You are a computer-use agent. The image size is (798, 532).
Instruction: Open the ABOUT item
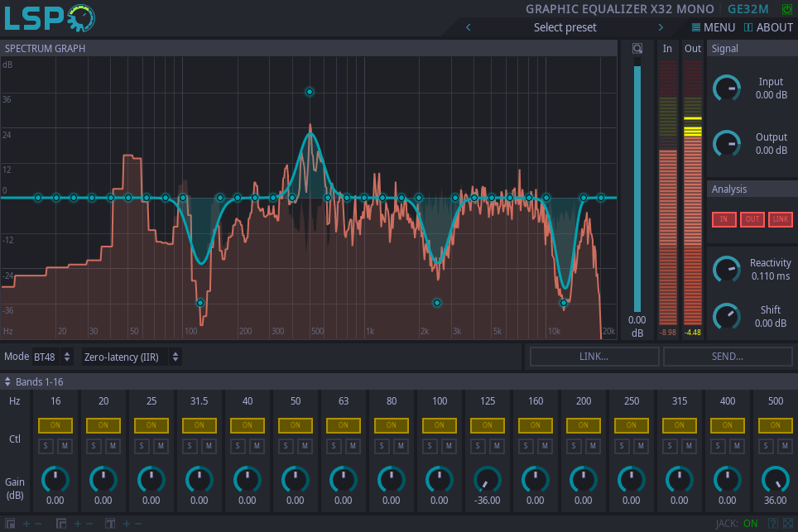click(x=768, y=27)
